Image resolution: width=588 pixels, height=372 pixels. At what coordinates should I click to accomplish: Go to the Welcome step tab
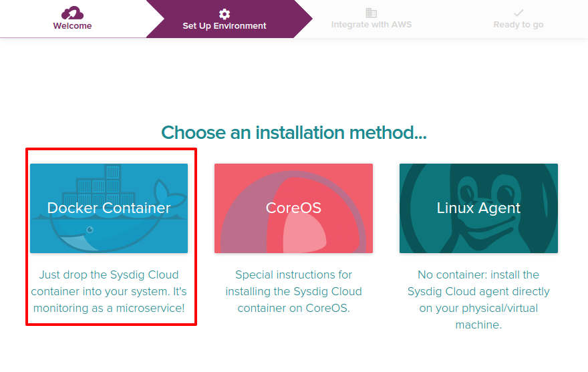point(72,19)
